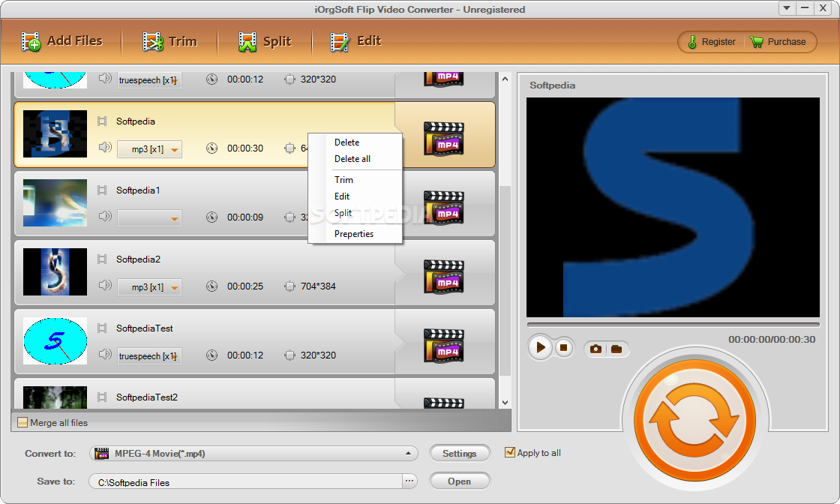The height and width of the screenshot is (504, 840).
Task: Click the speaker icon in Softpedia1 row
Action: [105, 217]
